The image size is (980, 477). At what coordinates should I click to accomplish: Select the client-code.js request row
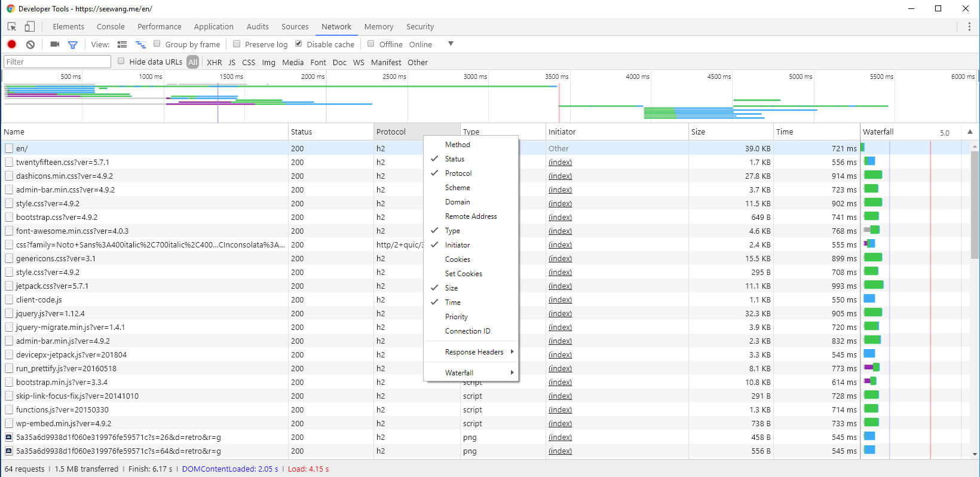pos(430,300)
